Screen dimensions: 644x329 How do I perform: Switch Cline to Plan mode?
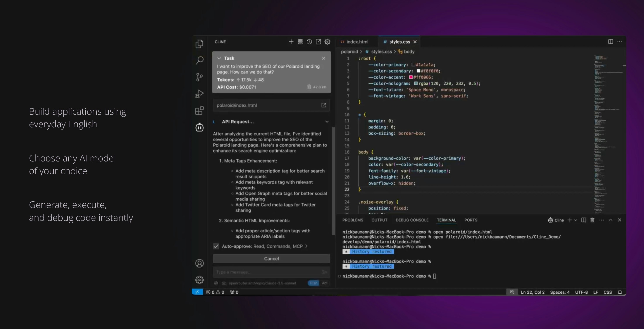[x=313, y=283]
